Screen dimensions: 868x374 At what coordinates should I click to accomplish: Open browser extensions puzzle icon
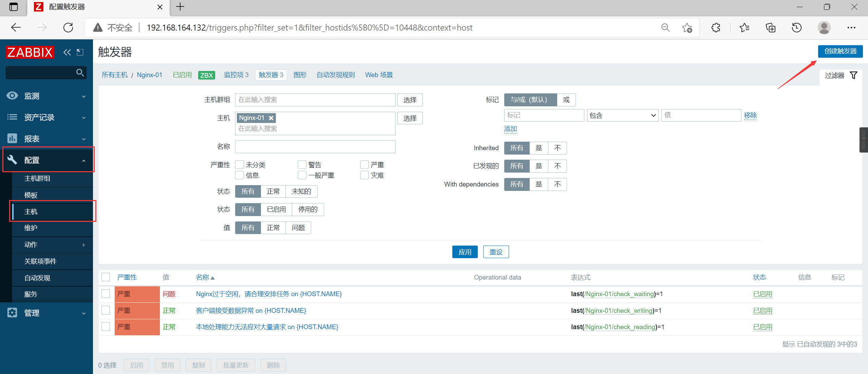point(716,28)
